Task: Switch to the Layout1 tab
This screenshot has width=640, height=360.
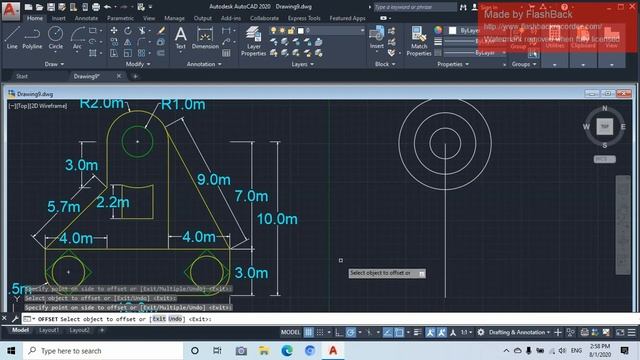Action: point(49,330)
